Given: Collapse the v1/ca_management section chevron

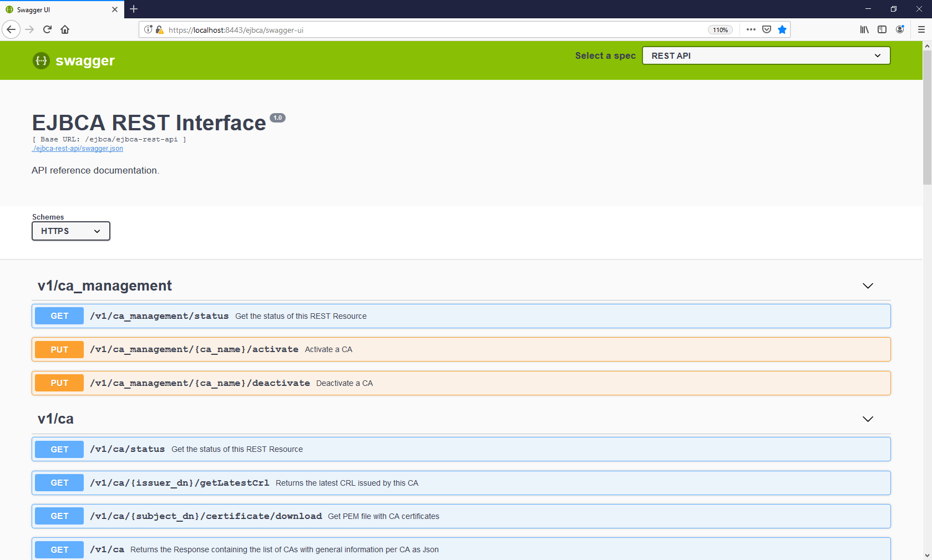Looking at the screenshot, I should [868, 286].
